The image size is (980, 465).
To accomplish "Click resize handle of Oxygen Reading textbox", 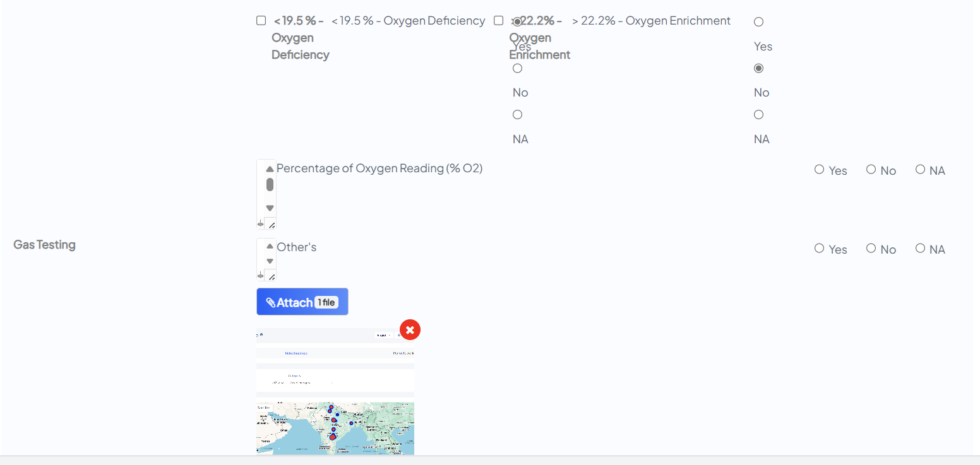I will [271, 225].
